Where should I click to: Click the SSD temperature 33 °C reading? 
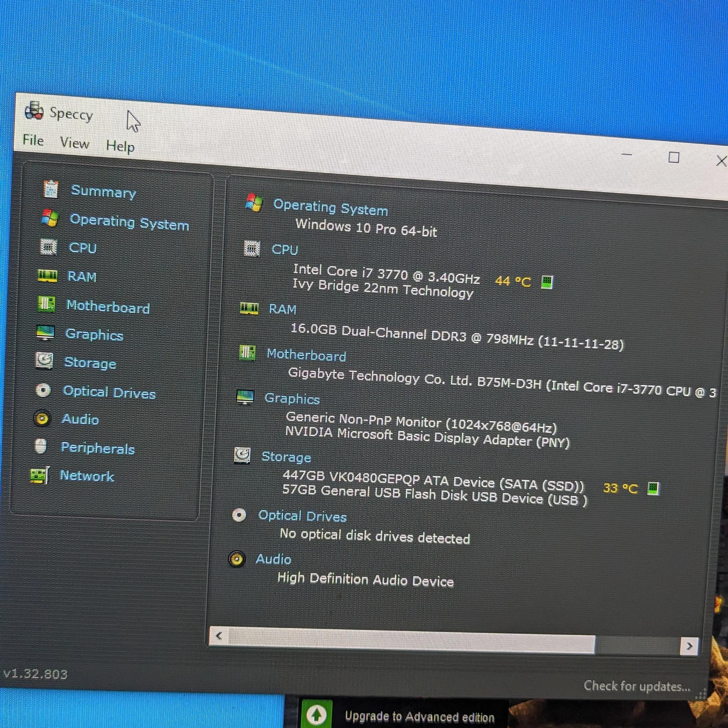tap(620, 488)
